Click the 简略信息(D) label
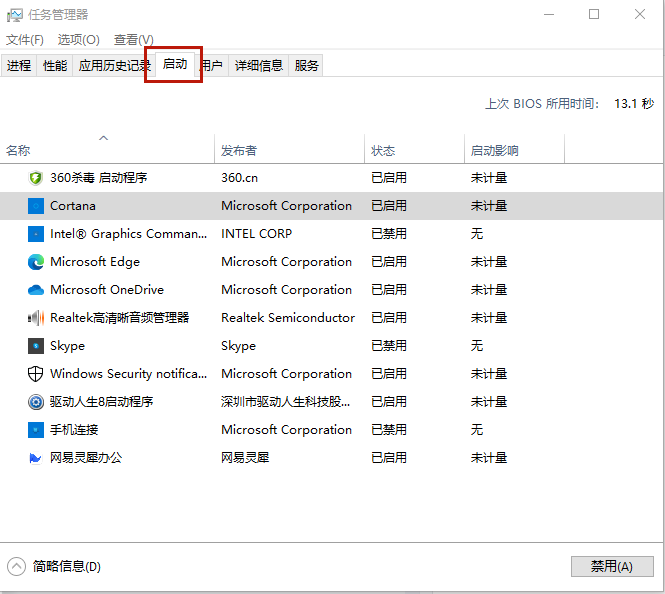This screenshot has height=594, width=665. coord(67,566)
